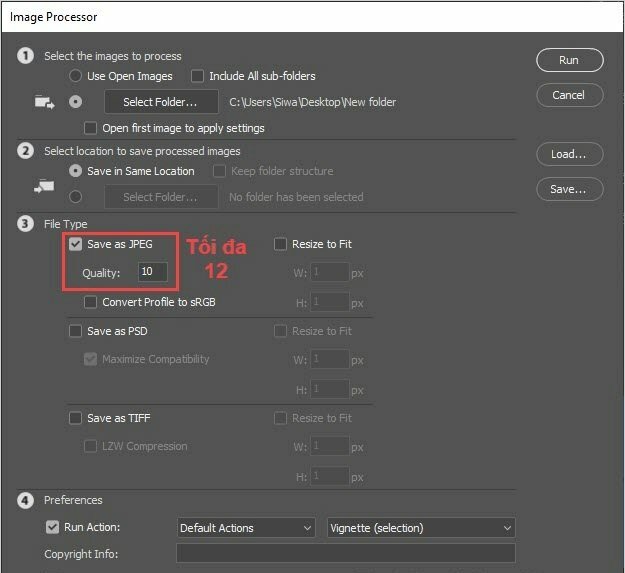Image resolution: width=625 pixels, height=573 pixels.
Task: Click the TIFF width W field
Action: pyautogui.click(x=330, y=446)
